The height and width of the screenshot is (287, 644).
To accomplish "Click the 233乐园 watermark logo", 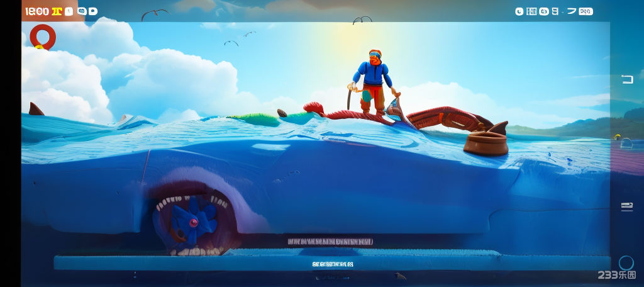I will click(616, 275).
